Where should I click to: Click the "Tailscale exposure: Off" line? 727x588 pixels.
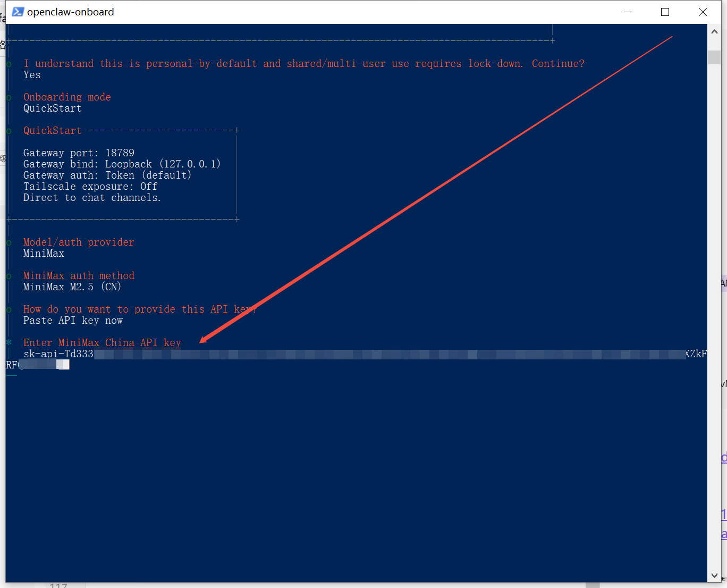click(90, 186)
